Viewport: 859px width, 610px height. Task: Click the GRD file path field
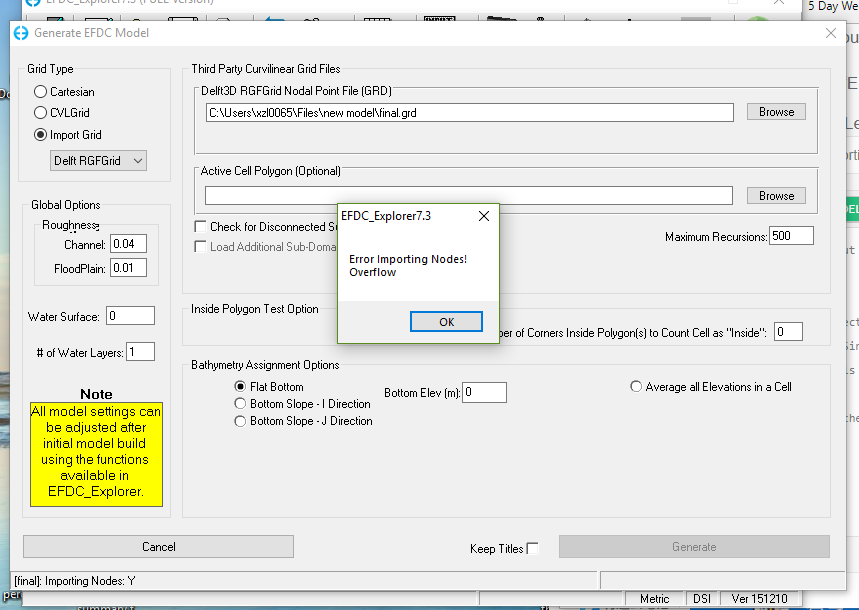pos(469,113)
